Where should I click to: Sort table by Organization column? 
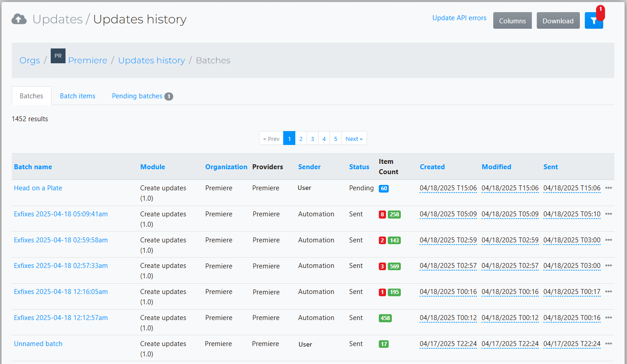click(226, 167)
